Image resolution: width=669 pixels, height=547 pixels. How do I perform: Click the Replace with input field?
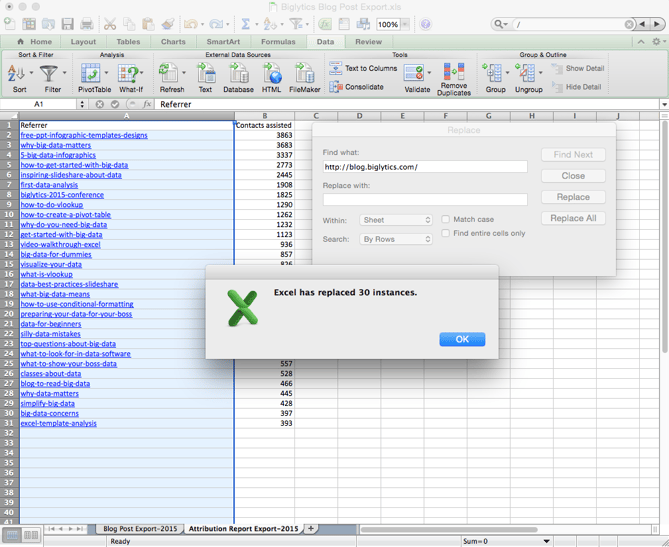point(424,200)
